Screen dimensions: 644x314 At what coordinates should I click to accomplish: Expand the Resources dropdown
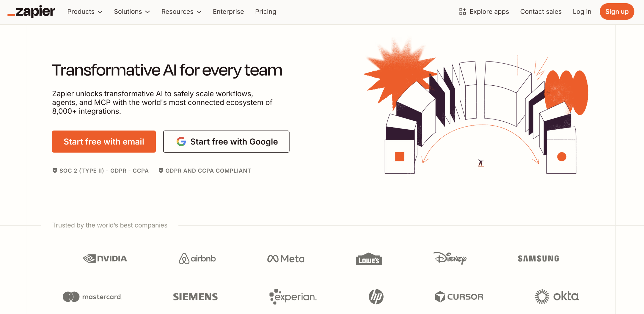[x=181, y=12]
